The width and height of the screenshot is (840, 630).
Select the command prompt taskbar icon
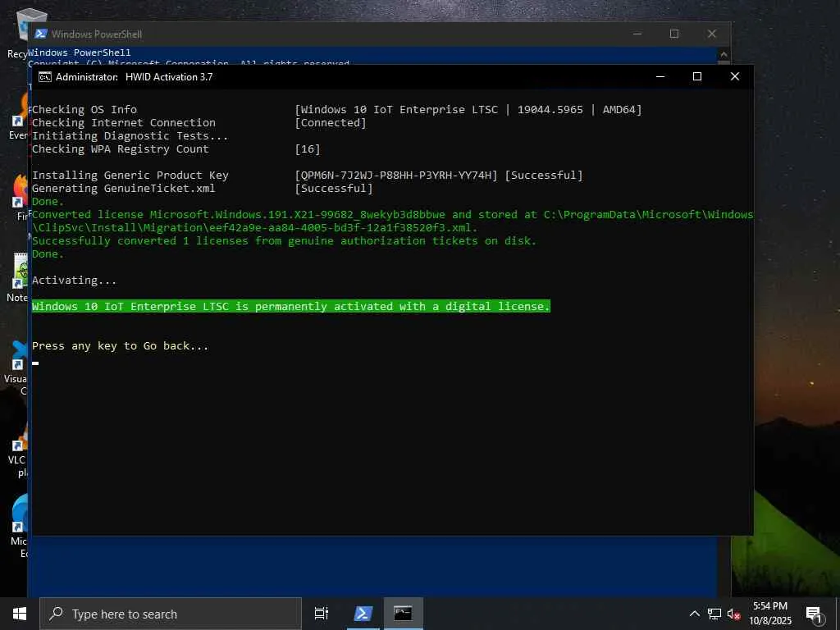point(403,614)
